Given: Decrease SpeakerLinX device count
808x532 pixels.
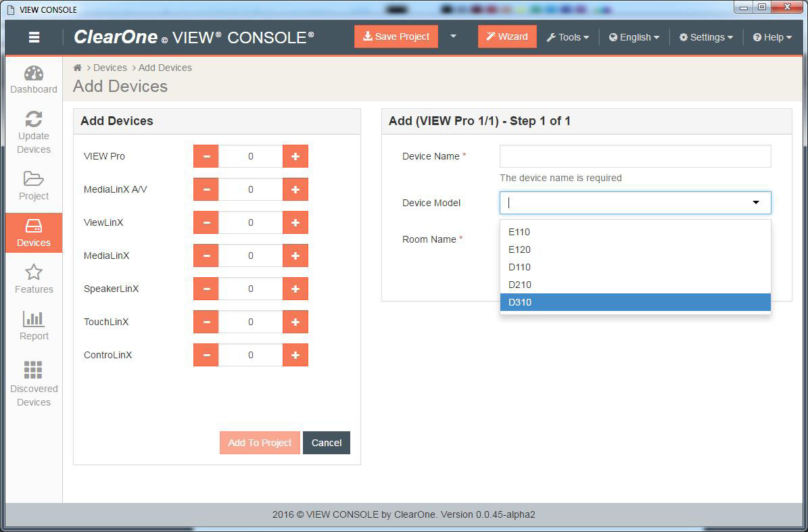Looking at the screenshot, I should (206, 289).
